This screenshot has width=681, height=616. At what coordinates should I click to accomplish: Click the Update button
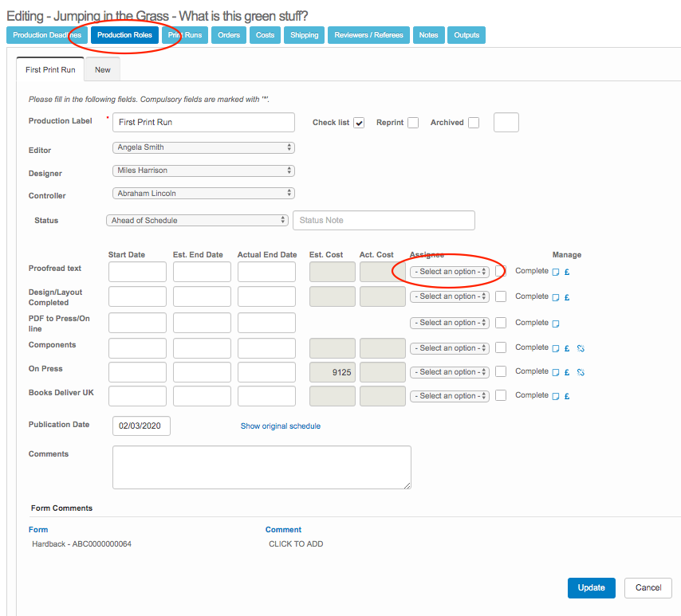[591, 588]
